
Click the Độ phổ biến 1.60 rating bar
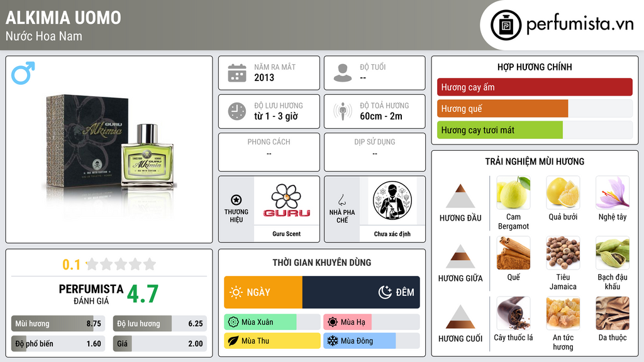58,344
